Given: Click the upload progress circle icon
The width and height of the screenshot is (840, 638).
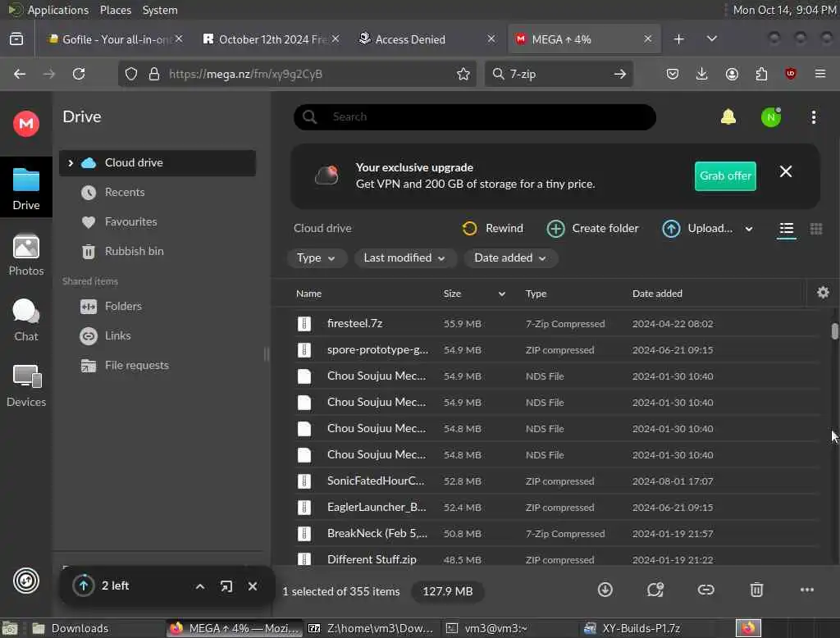Looking at the screenshot, I should [84, 586].
